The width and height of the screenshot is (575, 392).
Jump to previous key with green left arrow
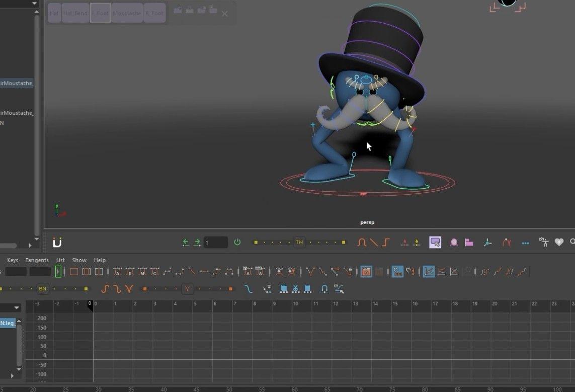click(186, 242)
